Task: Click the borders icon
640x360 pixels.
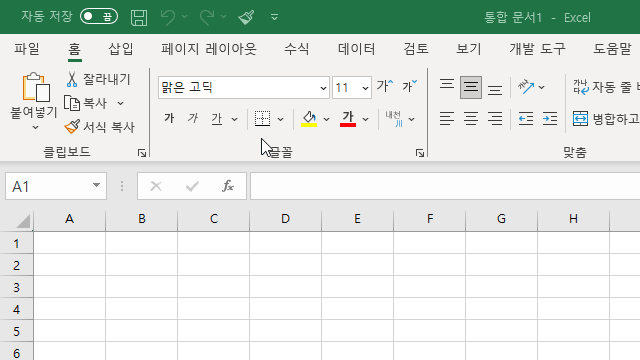Action: (x=262, y=119)
